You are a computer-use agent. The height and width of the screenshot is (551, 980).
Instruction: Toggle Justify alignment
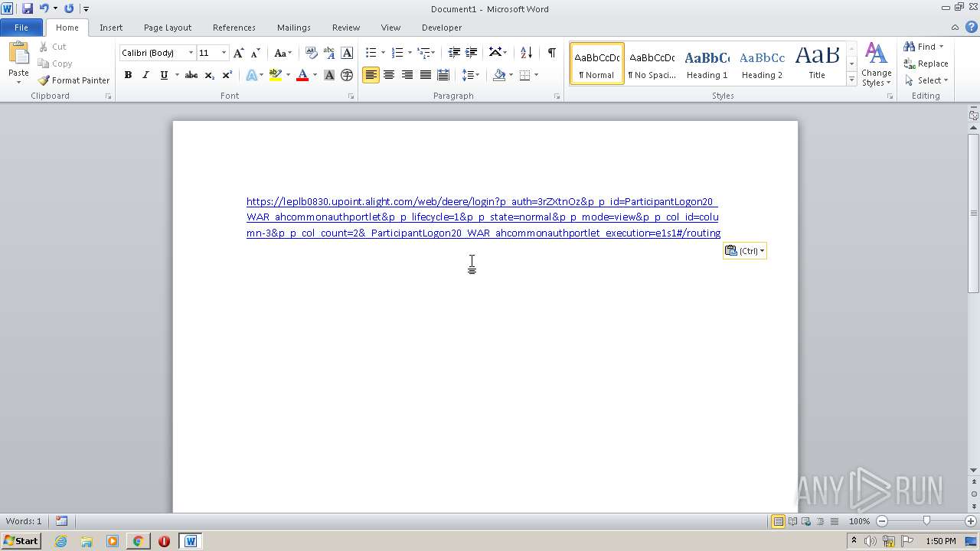pos(425,75)
